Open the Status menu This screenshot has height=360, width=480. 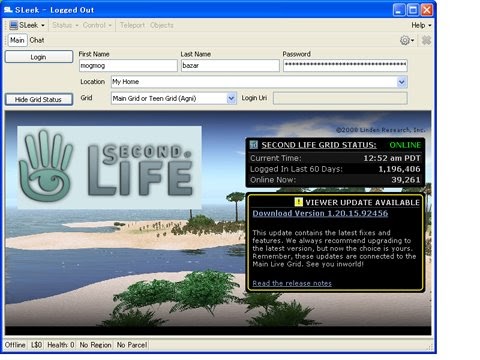[x=65, y=25]
